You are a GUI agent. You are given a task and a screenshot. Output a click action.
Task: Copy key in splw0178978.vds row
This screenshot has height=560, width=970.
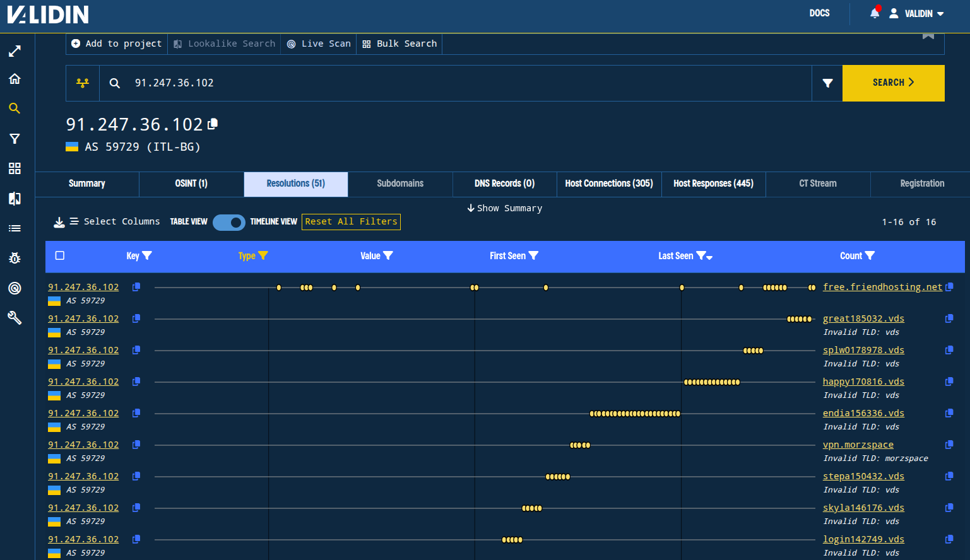(x=136, y=350)
